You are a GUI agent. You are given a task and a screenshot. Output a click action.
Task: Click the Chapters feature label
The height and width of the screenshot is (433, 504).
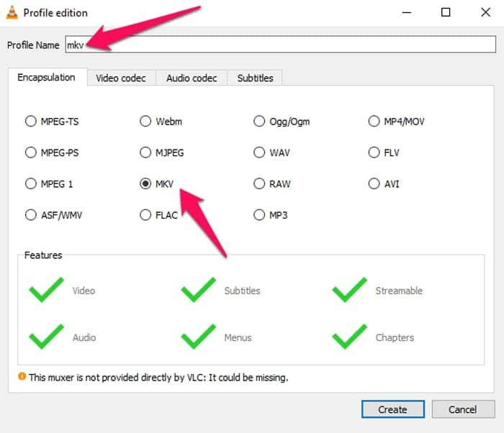point(395,337)
